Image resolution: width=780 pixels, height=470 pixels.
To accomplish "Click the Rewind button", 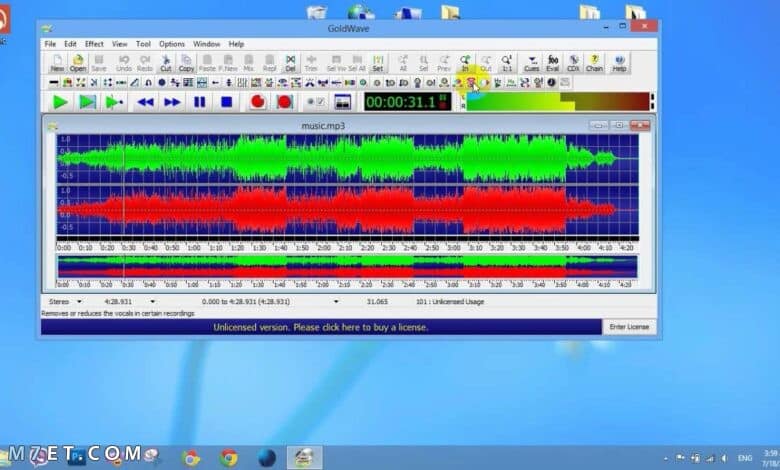I will click(x=145, y=102).
